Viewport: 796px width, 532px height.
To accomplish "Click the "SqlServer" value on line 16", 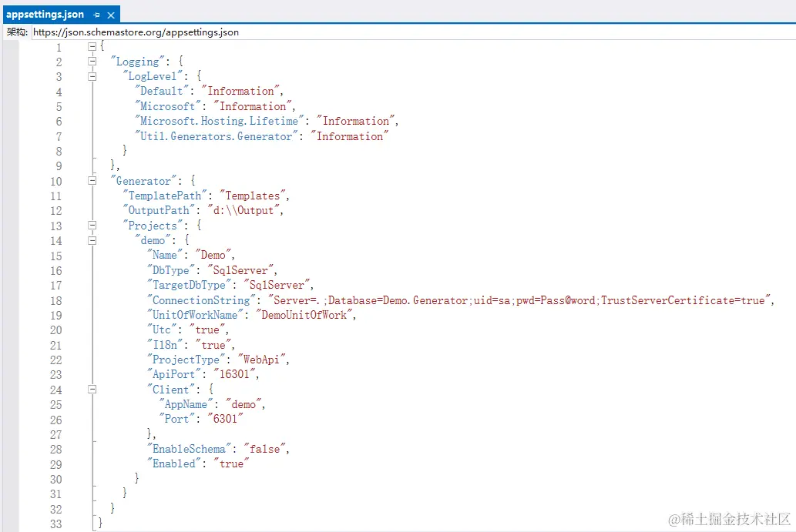I will click(x=240, y=270).
